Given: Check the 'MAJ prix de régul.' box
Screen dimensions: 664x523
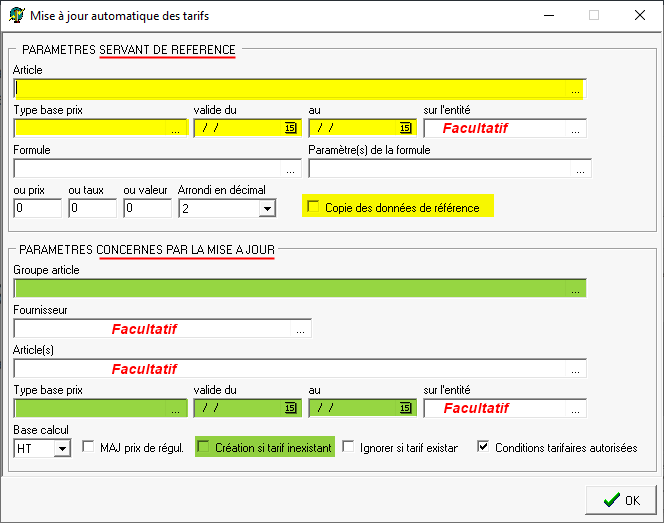Looking at the screenshot, I should 88,447.
